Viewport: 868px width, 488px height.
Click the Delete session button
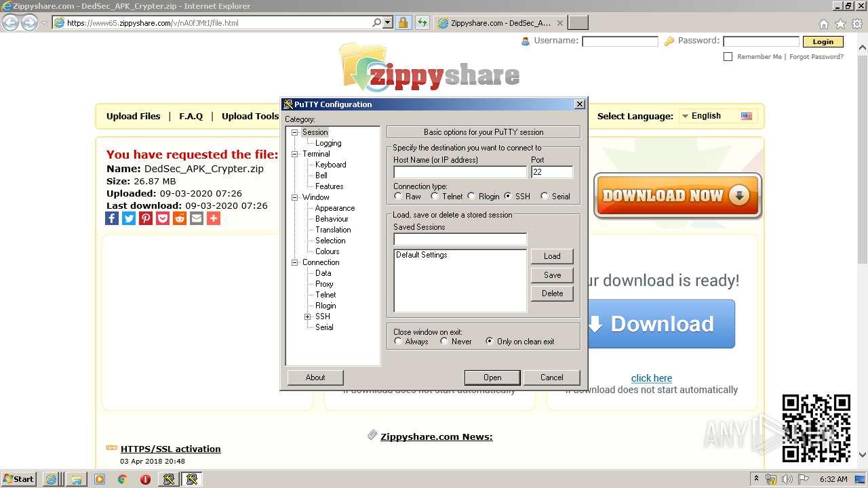[x=552, y=293]
